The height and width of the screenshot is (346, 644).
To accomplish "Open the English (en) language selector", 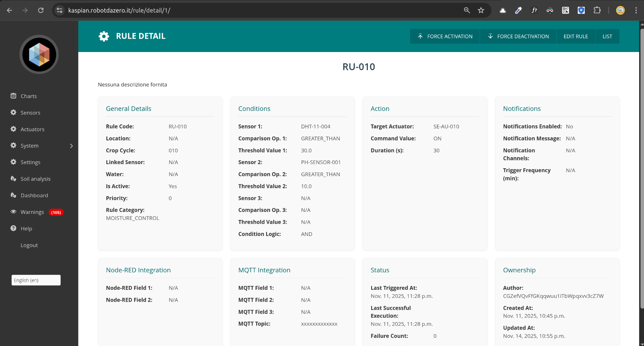I will tap(36, 280).
